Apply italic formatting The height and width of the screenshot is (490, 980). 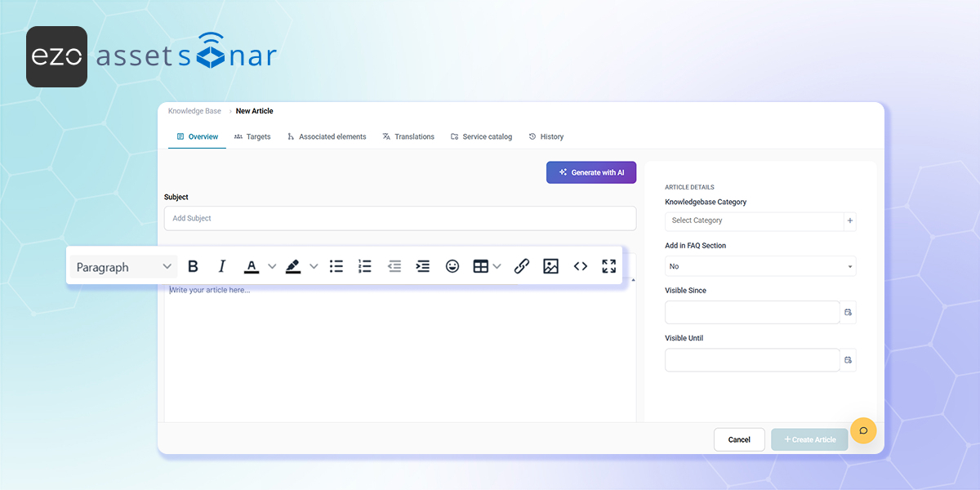pos(221,266)
